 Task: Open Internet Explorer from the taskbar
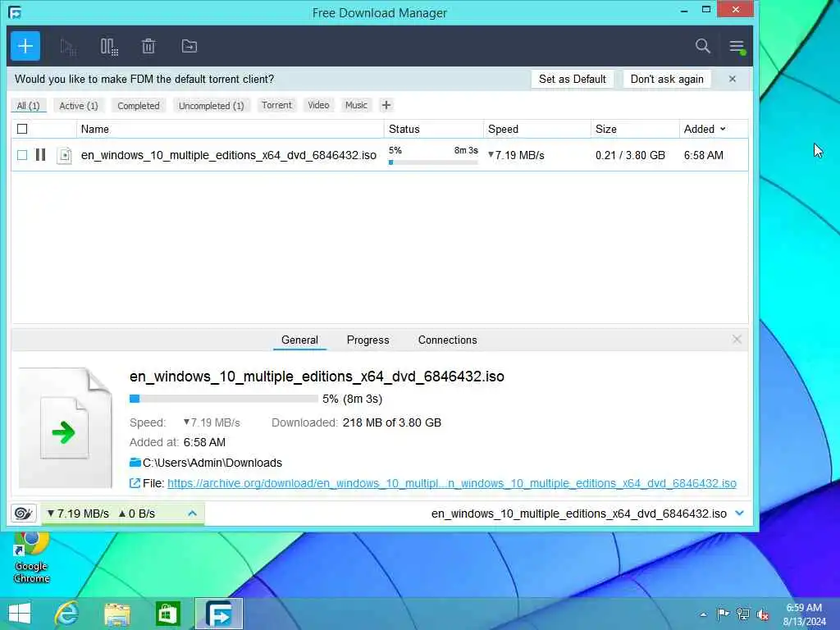[x=67, y=614]
